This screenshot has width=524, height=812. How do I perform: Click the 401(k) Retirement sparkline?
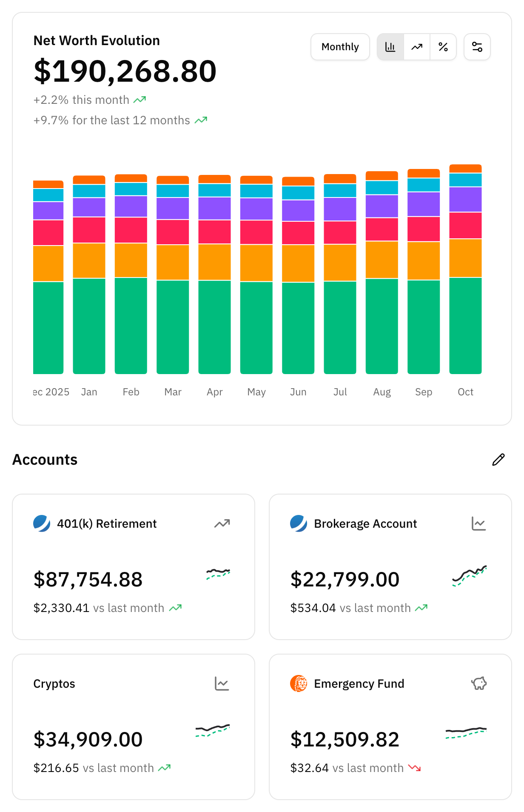pos(218,574)
